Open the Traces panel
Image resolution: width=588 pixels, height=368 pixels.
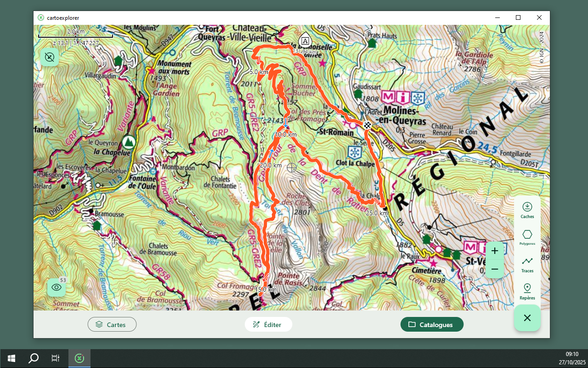527,264
